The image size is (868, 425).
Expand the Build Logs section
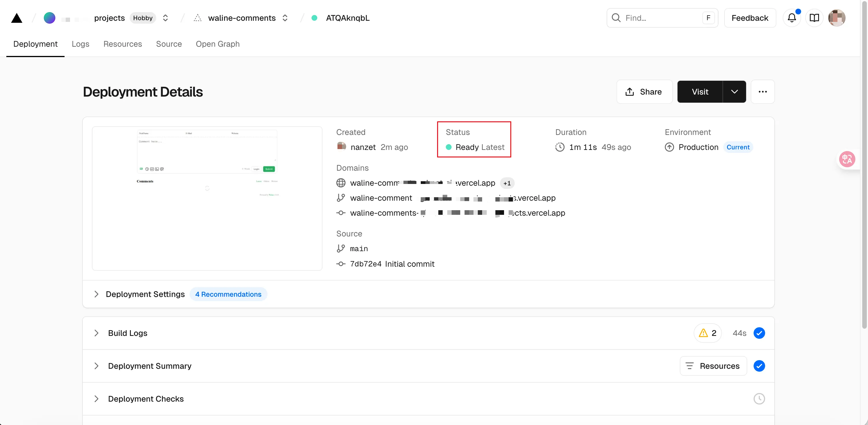96,333
